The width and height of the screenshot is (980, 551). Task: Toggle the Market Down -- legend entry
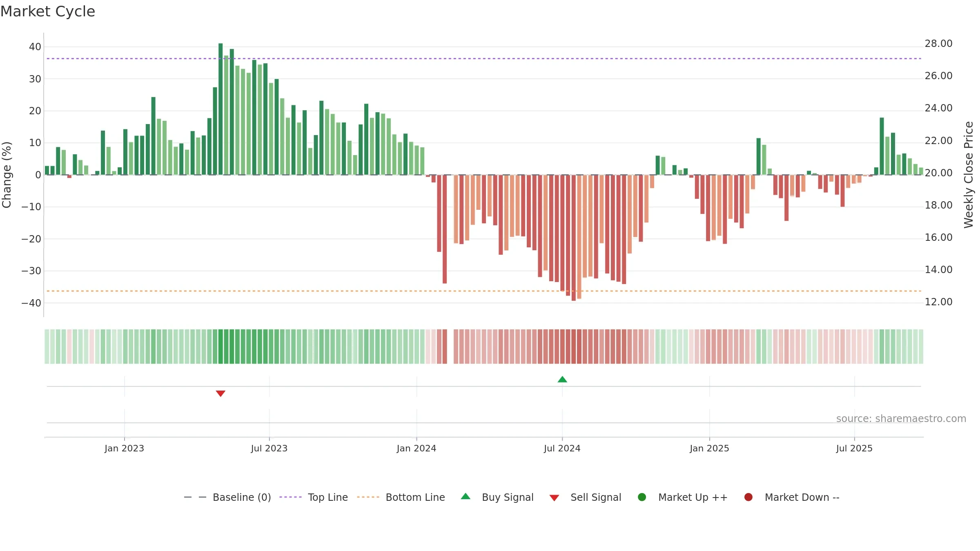(792, 497)
